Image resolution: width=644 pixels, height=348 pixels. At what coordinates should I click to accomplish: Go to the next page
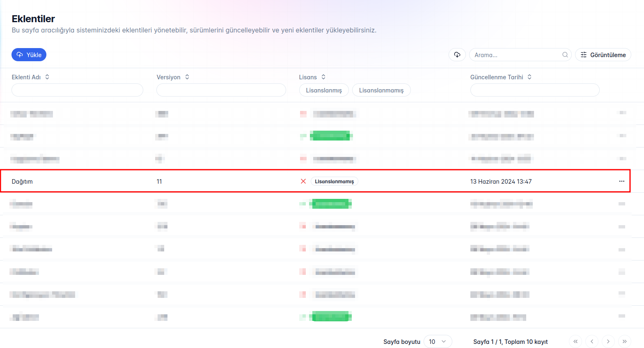pyautogui.click(x=608, y=341)
